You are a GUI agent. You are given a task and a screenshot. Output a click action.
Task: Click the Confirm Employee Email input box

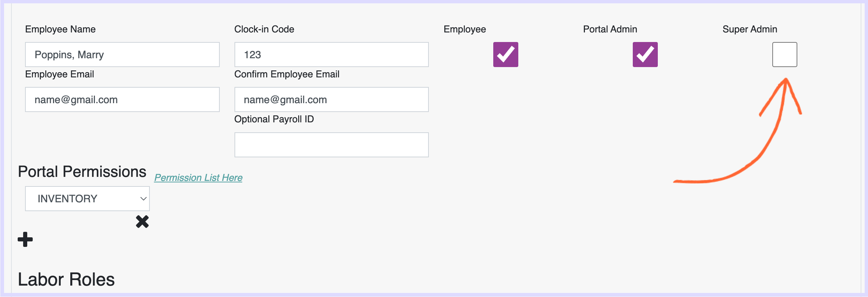pos(331,99)
